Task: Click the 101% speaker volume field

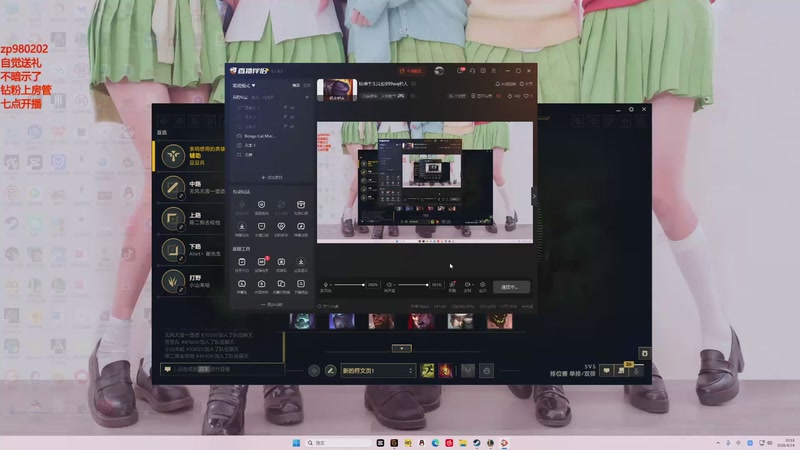Action: 437,285
